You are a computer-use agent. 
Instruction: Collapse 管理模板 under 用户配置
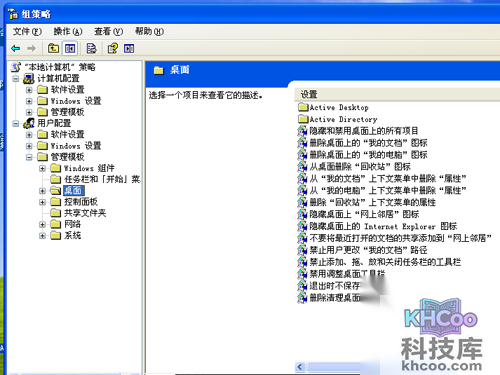pyautogui.click(x=29, y=157)
